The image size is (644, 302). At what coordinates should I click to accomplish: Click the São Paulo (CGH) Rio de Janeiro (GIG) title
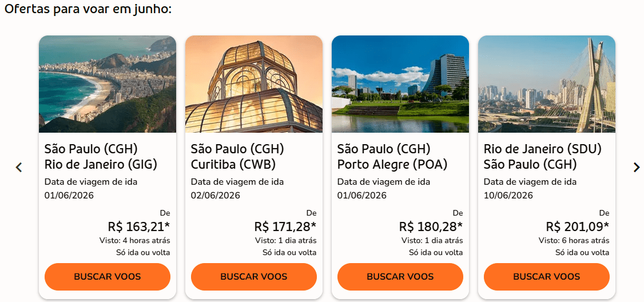(101, 157)
